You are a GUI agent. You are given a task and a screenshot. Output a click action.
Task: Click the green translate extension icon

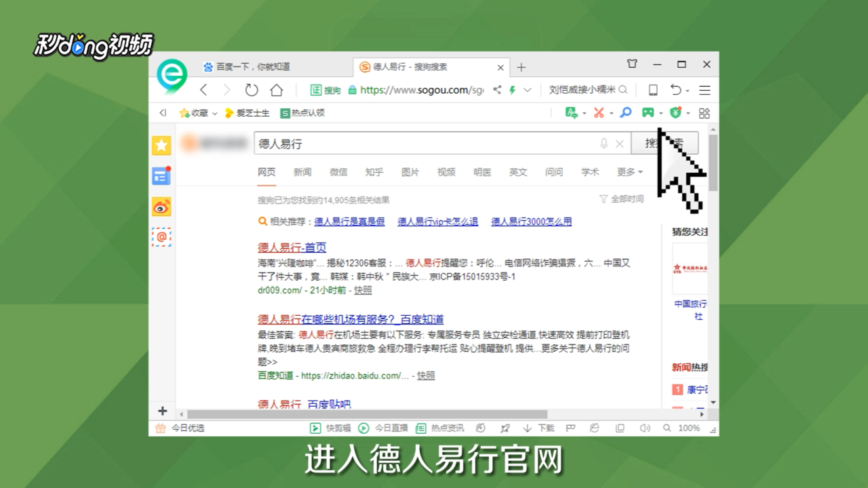point(571,113)
